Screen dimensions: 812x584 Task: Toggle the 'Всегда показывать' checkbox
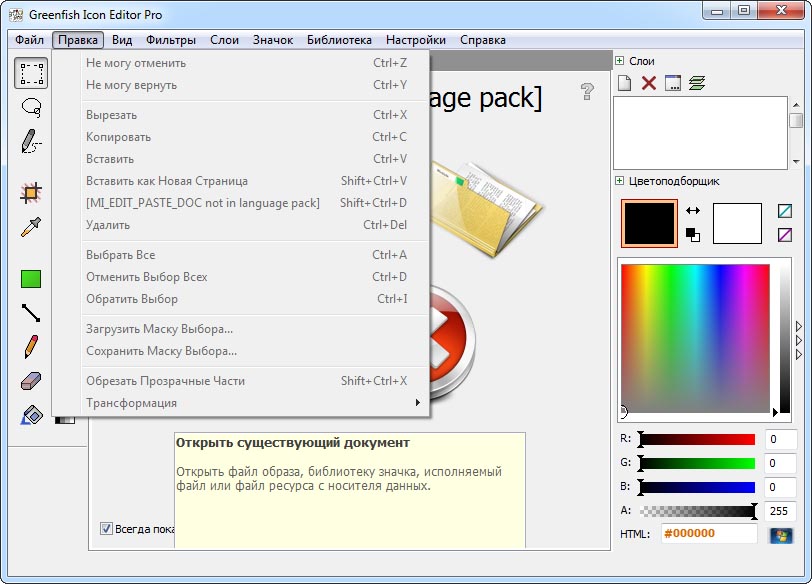[x=107, y=529]
